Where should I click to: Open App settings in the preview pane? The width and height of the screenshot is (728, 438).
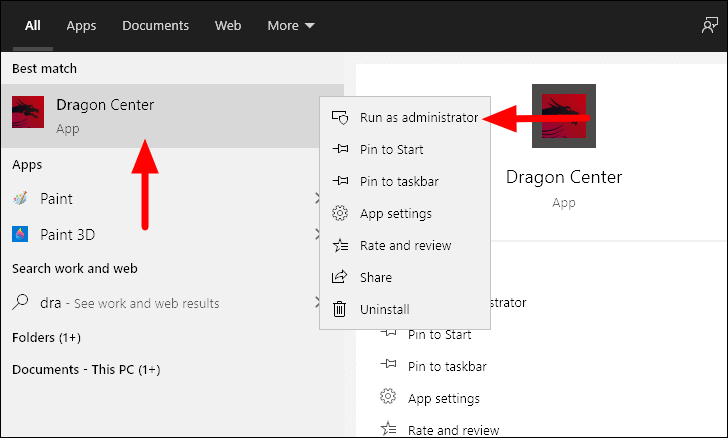click(x=444, y=399)
